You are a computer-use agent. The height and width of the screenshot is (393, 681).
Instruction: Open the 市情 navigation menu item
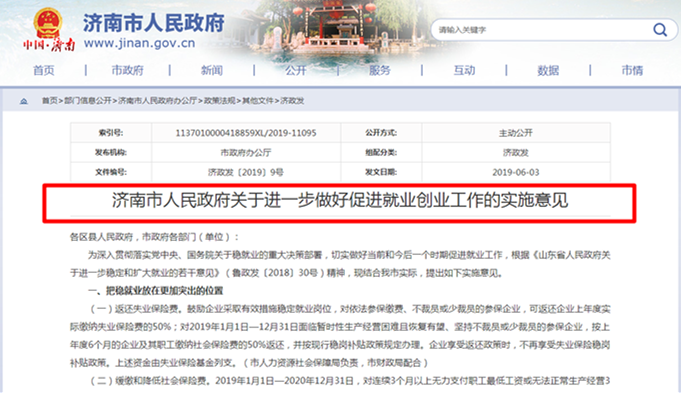coord(632,70)
